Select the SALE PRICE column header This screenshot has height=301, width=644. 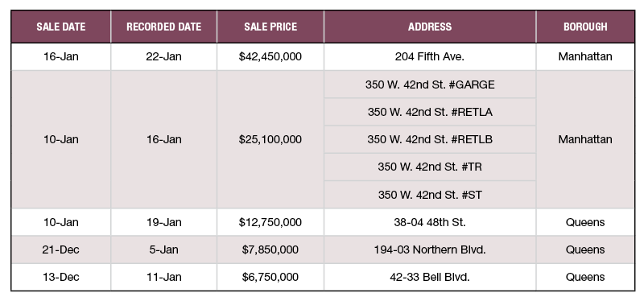coord(270,27)
